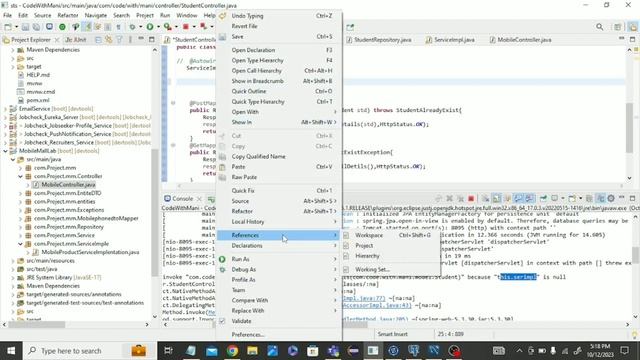Viewport: 640px width, 360px height.
Task: Click the Clear Console icon
Action: 485,198
